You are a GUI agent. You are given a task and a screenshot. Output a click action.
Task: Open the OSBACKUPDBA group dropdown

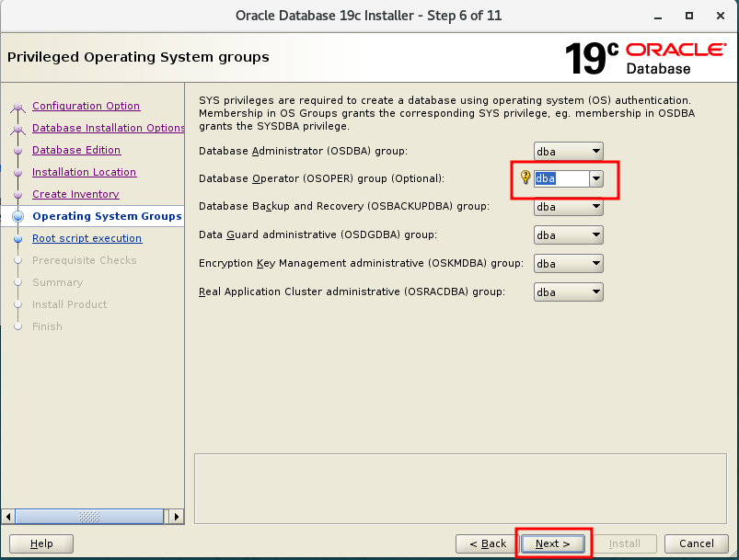[x=569, y=207]
